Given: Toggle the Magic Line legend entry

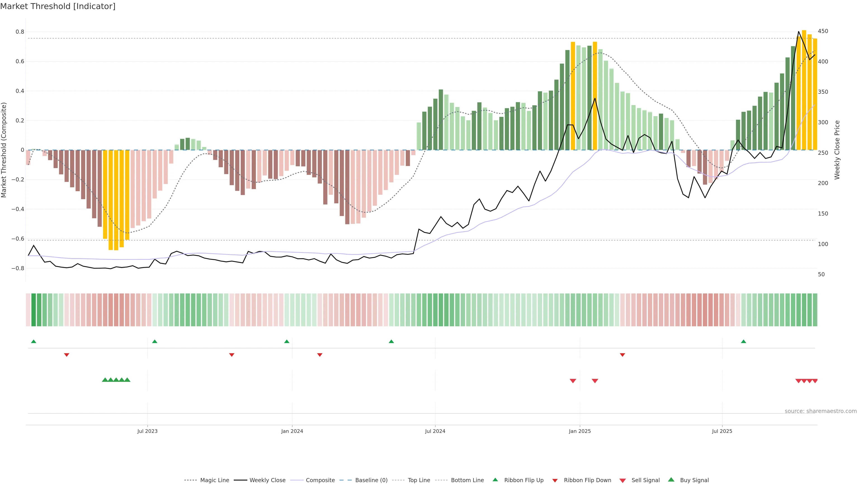Looking at the screenshot, I should click(x=214, y=480).
